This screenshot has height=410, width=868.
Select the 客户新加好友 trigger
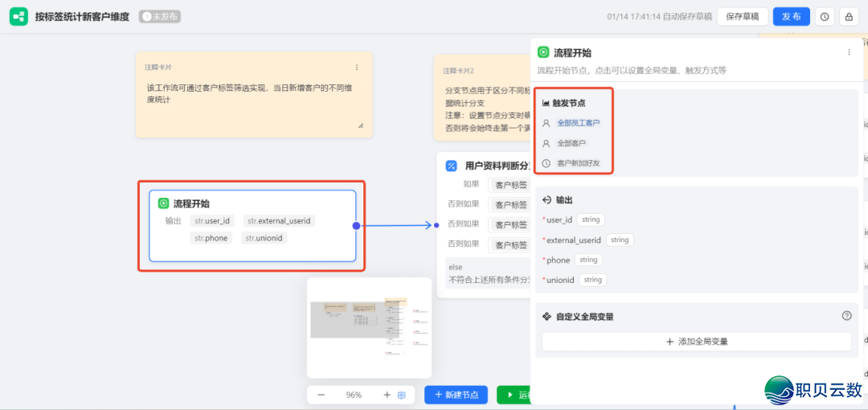tap(578, 163)
